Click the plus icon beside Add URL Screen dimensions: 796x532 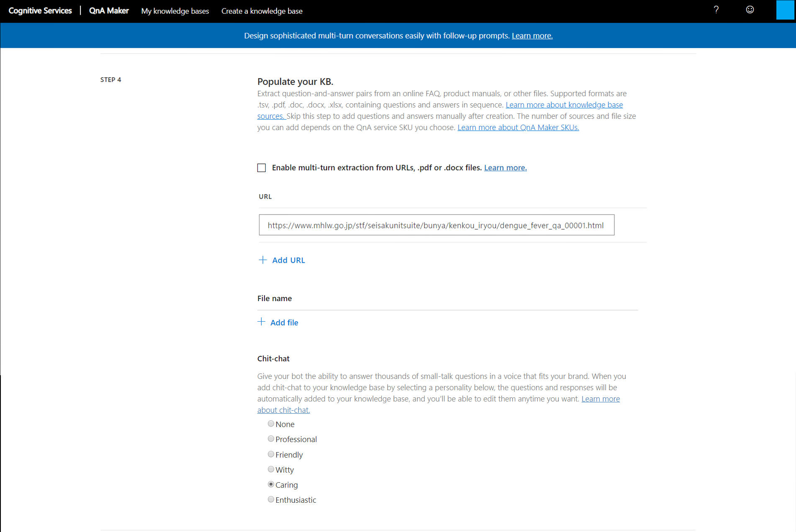point(262,260)
